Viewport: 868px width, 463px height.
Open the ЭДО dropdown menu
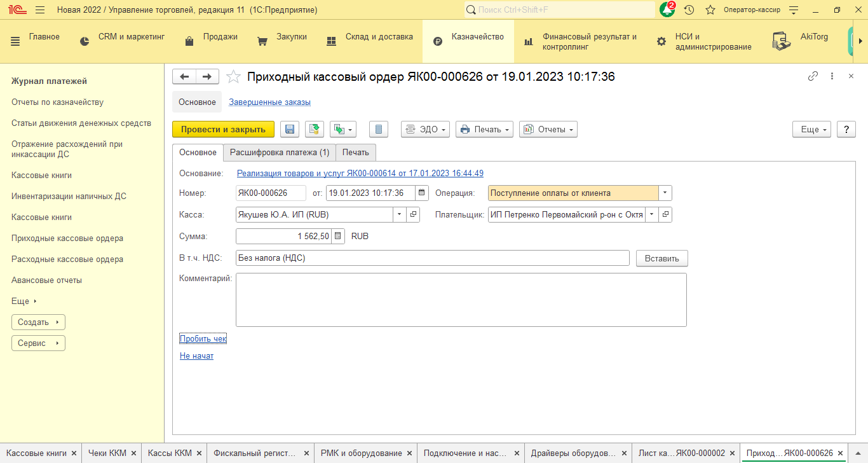click(x=425, y=129)
